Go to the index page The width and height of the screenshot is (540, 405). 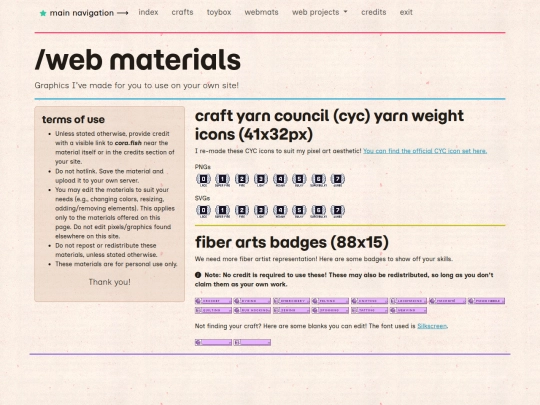[x=148, y=12]
